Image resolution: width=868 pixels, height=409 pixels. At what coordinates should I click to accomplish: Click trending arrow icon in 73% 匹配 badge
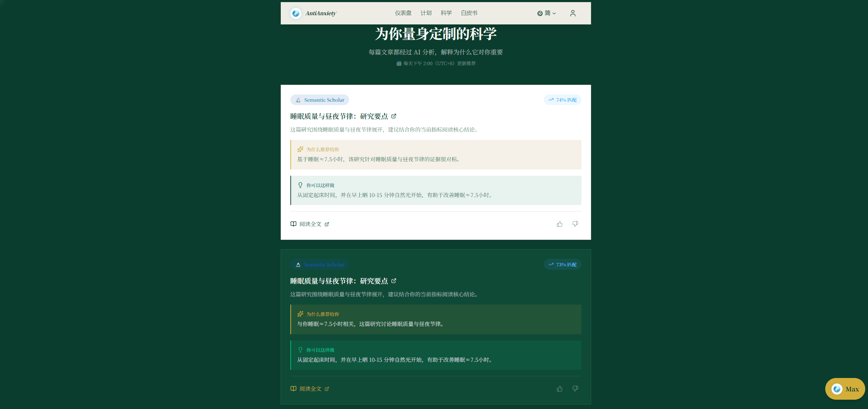coord(551,265)
